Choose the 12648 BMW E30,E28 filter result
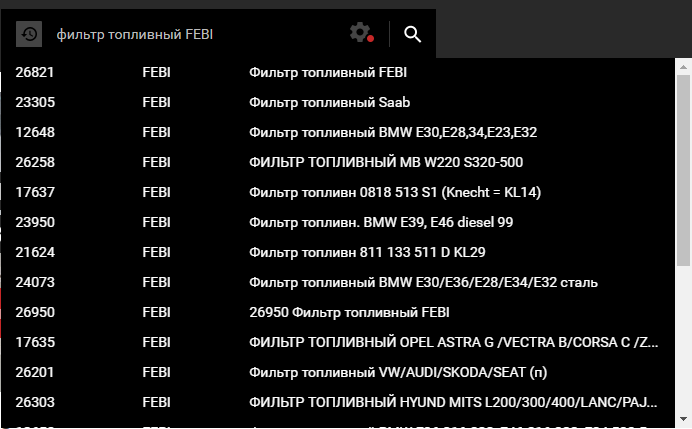This screenshot has height=429, width=692. [338, 132]
